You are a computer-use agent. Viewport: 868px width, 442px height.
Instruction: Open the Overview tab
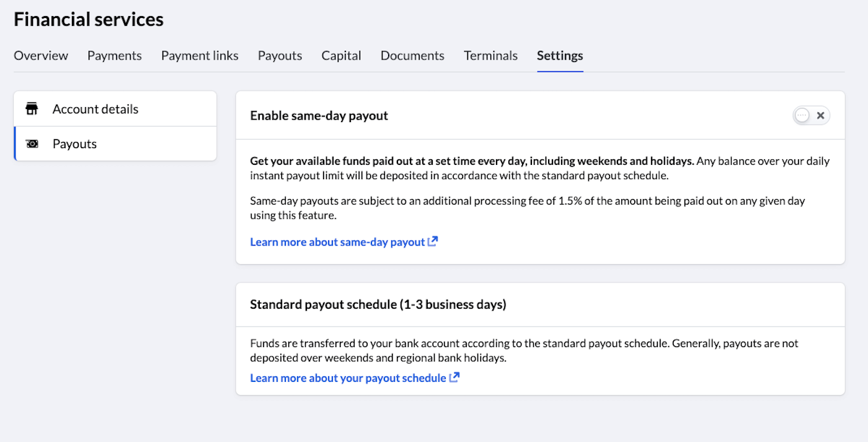(41, 56)
